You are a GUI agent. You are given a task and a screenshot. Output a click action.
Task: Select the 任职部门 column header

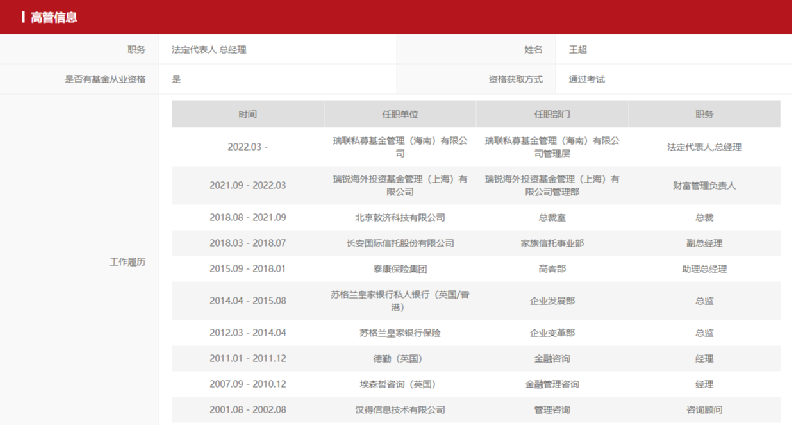pos(552,114)
